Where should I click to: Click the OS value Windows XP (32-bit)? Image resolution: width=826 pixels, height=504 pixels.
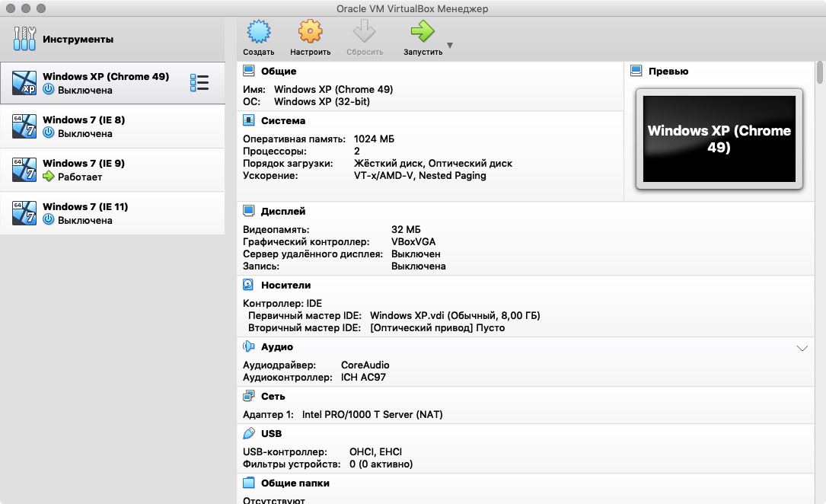click(322, 102)
